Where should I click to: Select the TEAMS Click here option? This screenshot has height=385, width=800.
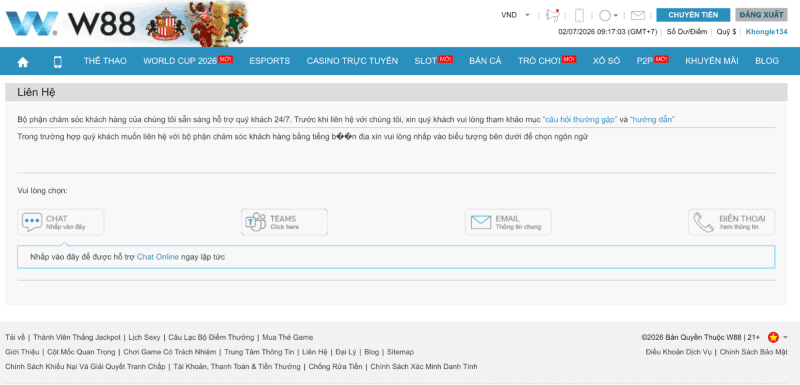[284, 222]
